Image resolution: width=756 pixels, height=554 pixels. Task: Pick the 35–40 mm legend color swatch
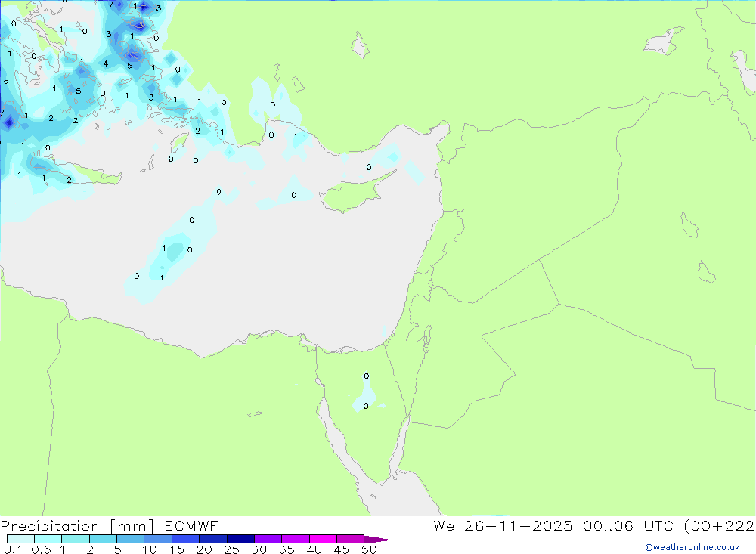(295, 539)
